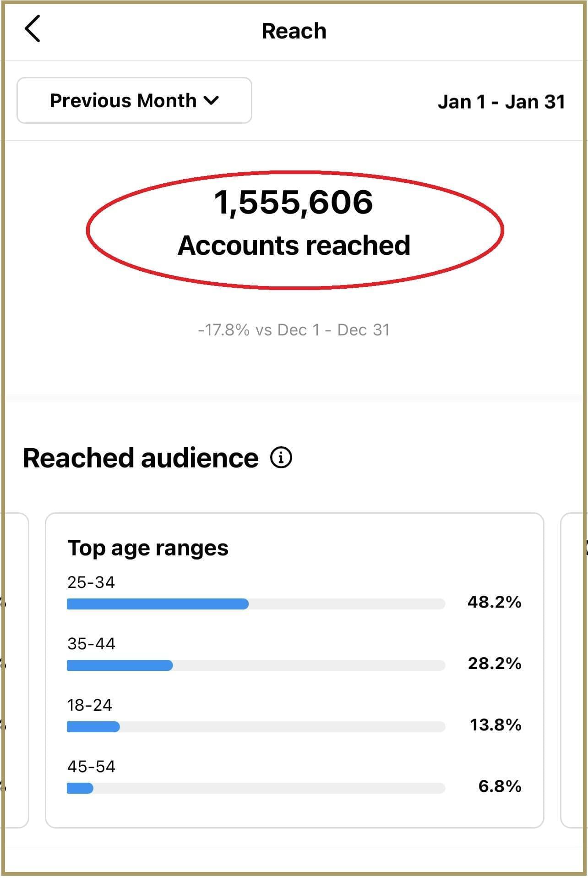Tap the 48.2% percentage value

pos(494,602)
